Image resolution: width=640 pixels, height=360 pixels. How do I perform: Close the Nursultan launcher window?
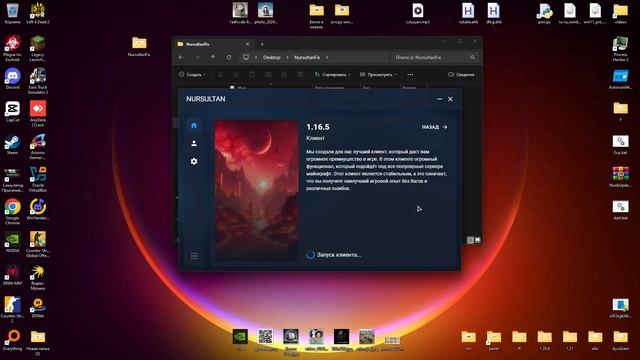pos(450,99)
